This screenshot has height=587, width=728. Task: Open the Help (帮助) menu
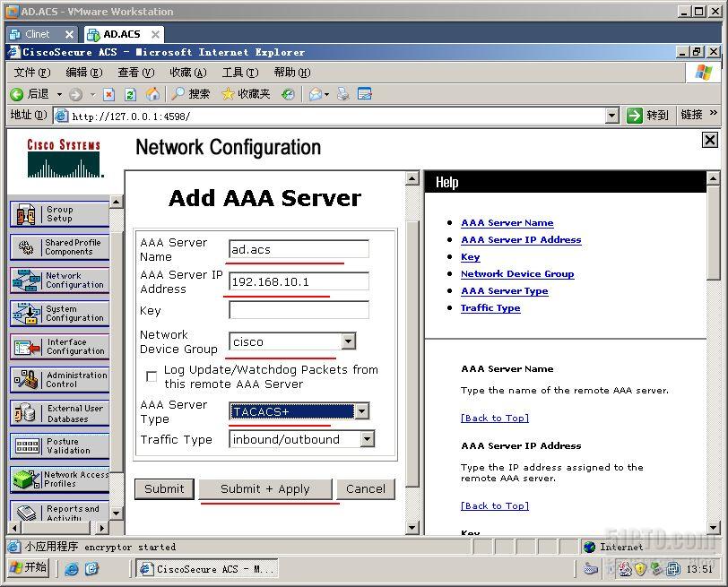(x=291, y=73)
